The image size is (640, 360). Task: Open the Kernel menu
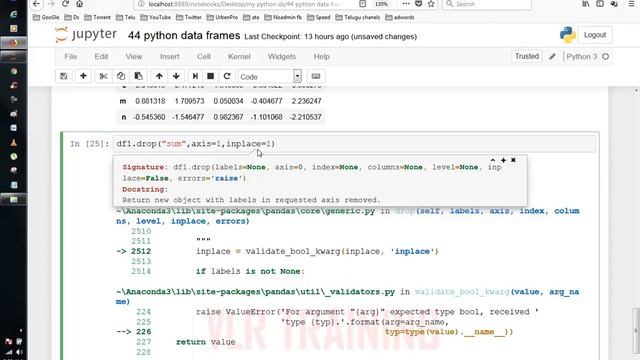pos(239,57)
